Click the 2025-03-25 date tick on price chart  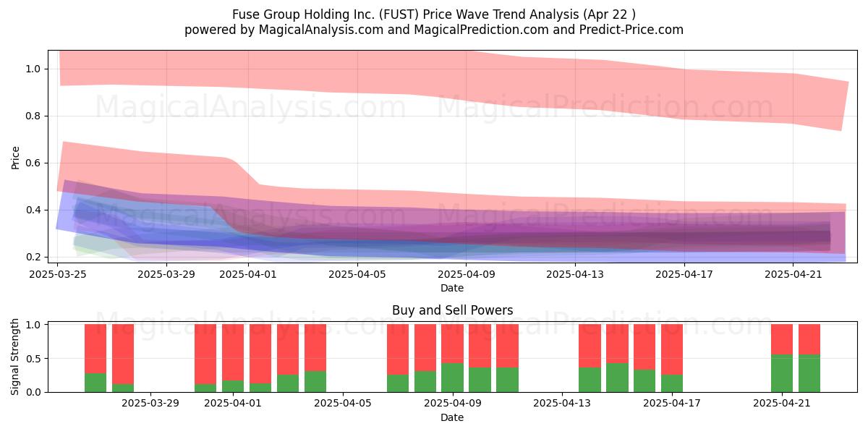coord(58,274)
